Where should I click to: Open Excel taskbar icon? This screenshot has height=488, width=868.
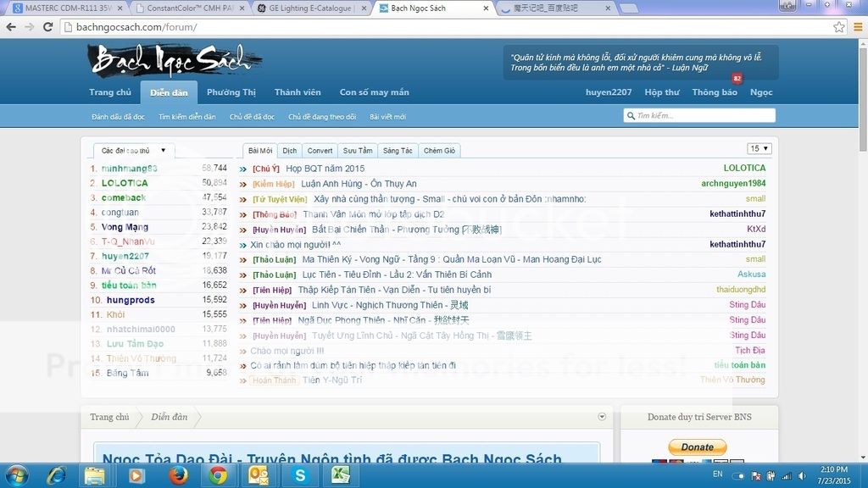point(340,475)
